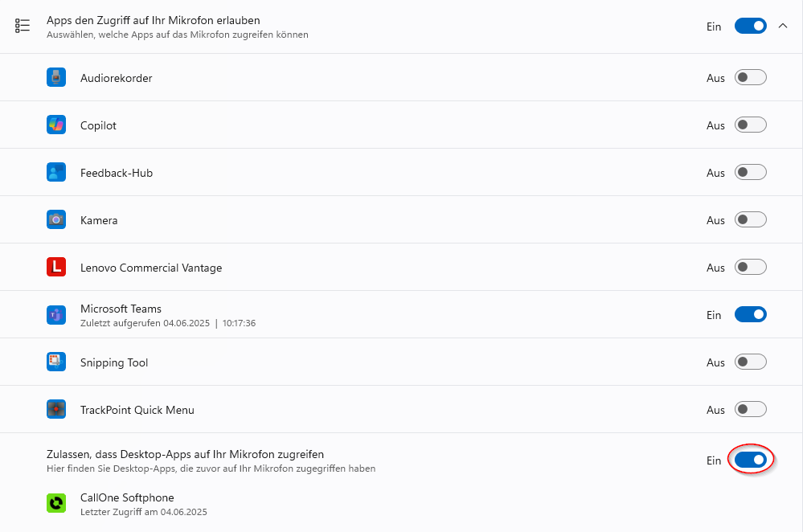This screenshot has height=532, width=803.
Task: Click the Microsoft Teams icon
Action: [56, 315]
